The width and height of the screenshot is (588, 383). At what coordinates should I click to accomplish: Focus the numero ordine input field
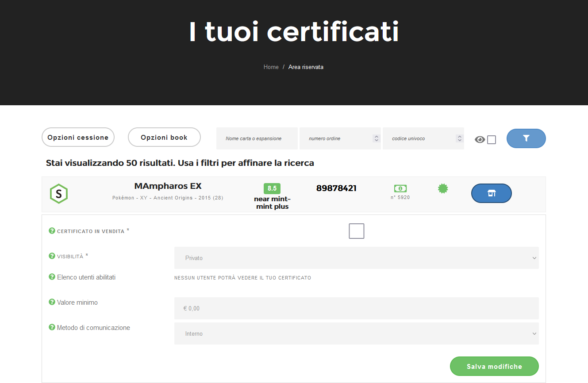click(340, 138)
